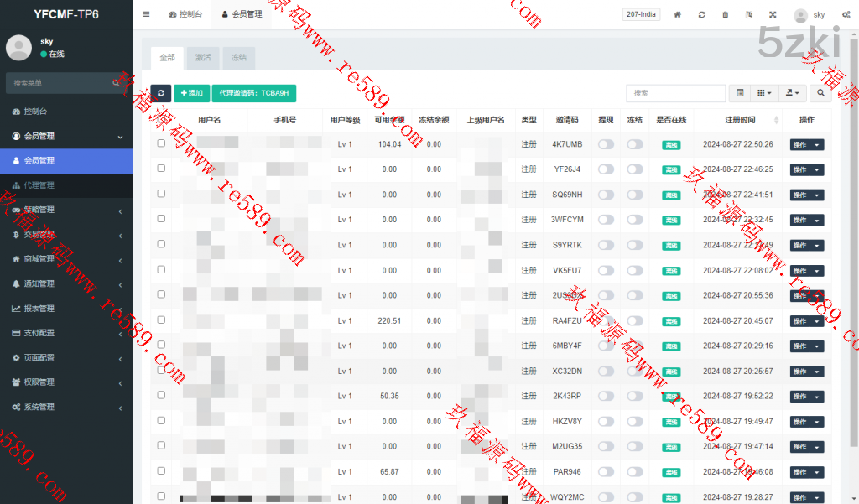The image size is (859, 504).
Task: Click the home icon in top bar
Action: [678, 15]
